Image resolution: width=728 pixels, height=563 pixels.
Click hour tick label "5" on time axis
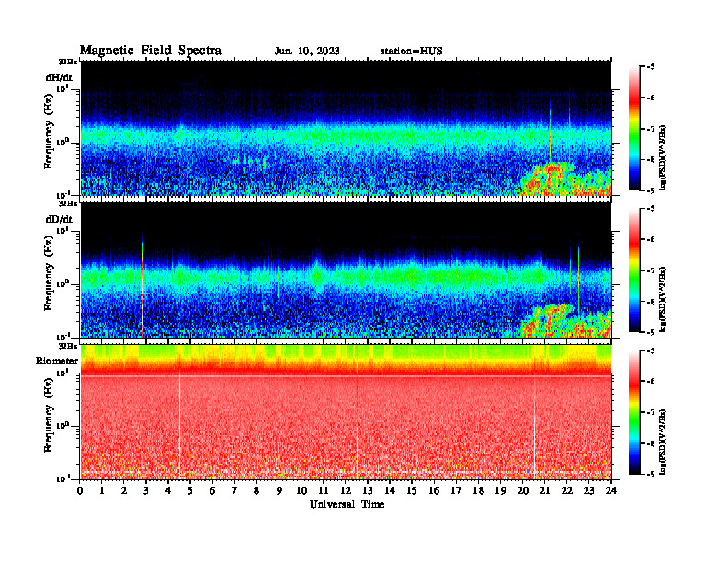click(190, 490)
